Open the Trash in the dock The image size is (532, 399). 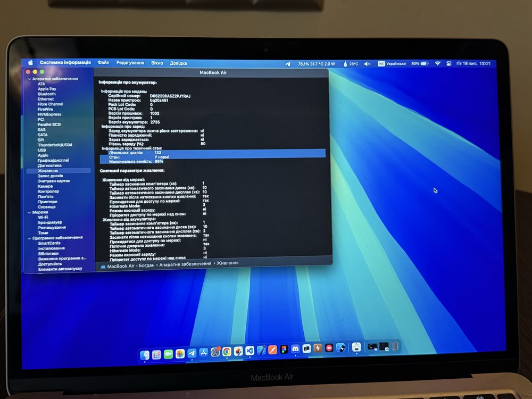pos(395,346)
